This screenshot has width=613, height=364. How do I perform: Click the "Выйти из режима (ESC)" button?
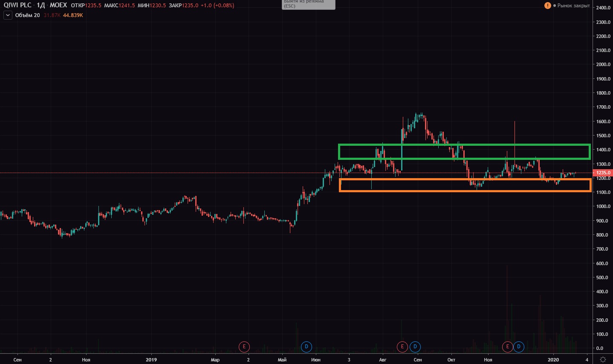pos(309,4)
